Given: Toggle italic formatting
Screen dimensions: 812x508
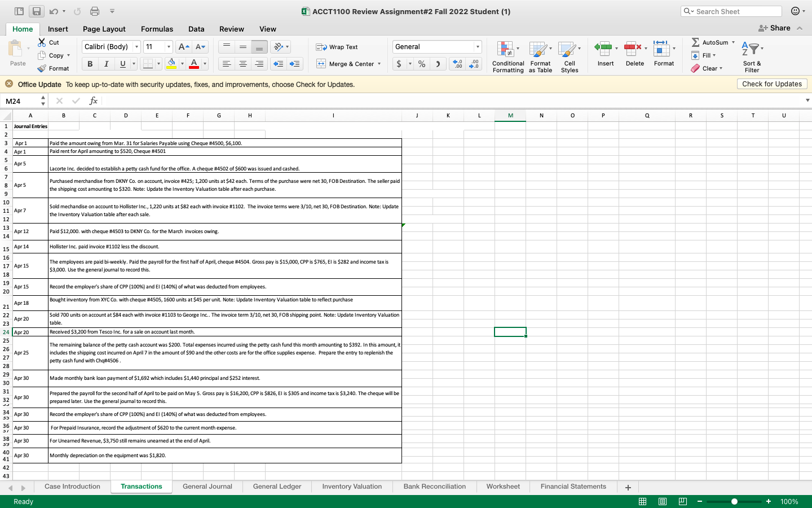Looking at the screenshot, I should click(106, 64).
